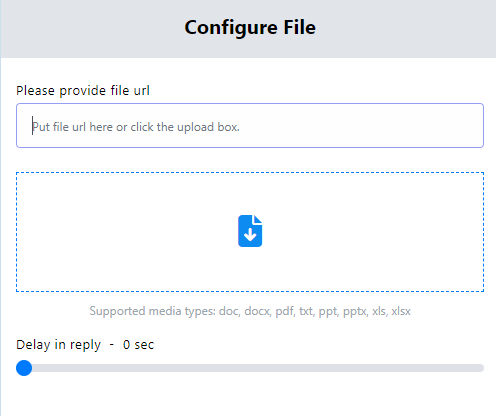Viewport: 496px width, 416px height.
Task: Click the blue file download icon
Action: click(250, 231)
